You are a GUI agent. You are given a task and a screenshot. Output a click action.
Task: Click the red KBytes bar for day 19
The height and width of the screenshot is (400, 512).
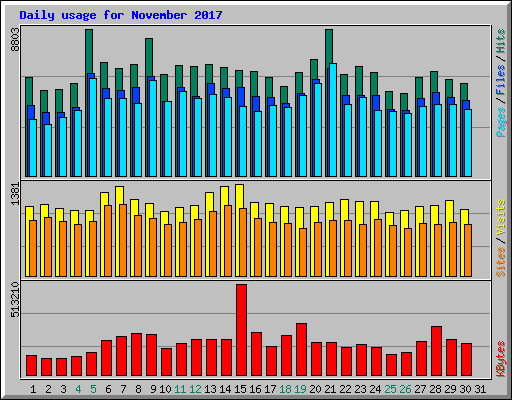302,349
